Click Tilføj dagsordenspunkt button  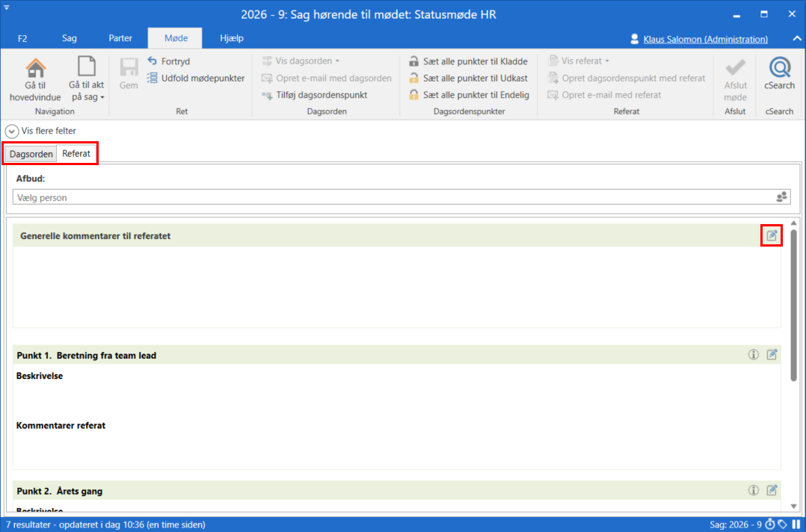click(x=314, y=95)
